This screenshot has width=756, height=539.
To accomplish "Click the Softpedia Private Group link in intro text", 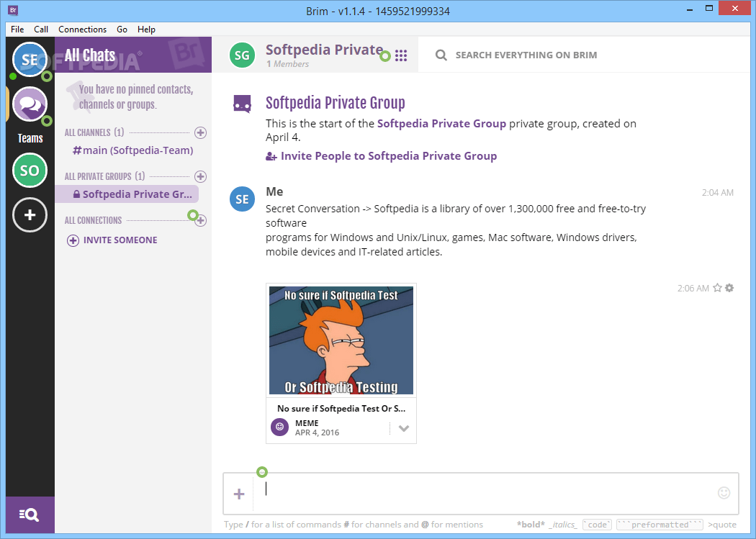I will pyautogui.click(x=441, y=124).
